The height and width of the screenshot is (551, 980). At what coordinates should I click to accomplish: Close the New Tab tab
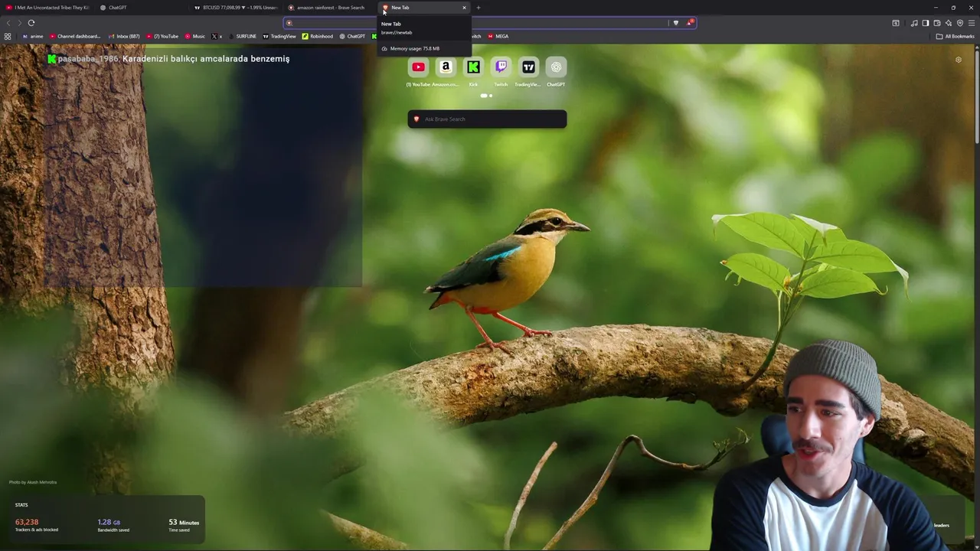tap(464, 8)
